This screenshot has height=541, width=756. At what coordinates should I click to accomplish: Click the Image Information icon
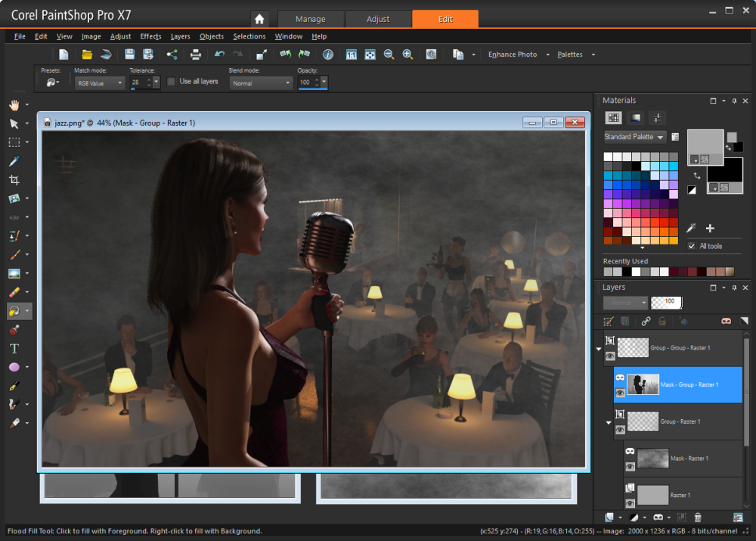tap(328, 54)
